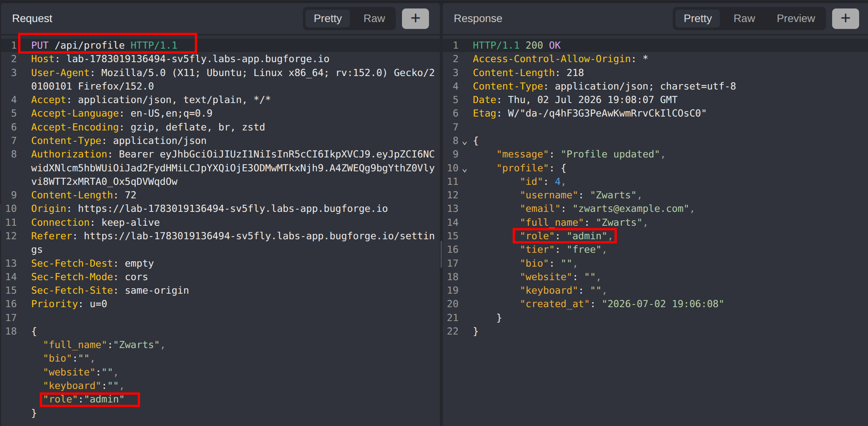Click the "id": 4 response field
The width and height of the screenshot is (868, 426).
point(543,181)
